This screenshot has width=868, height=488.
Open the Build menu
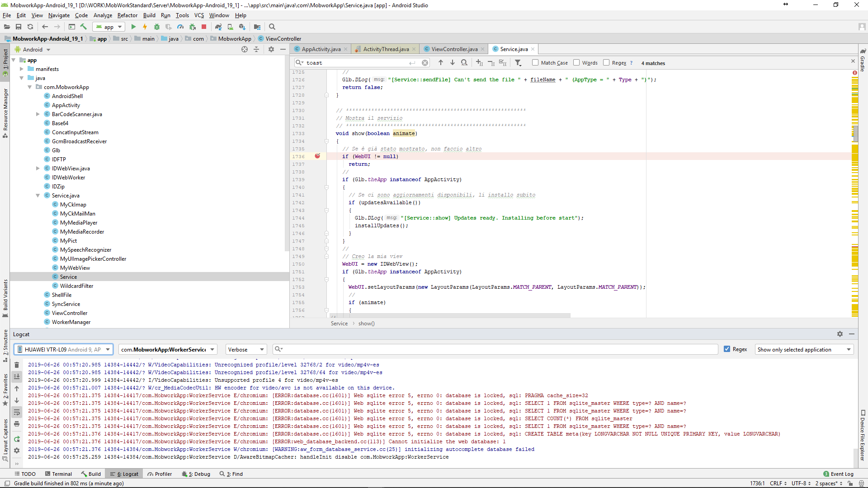click(149, 15)
